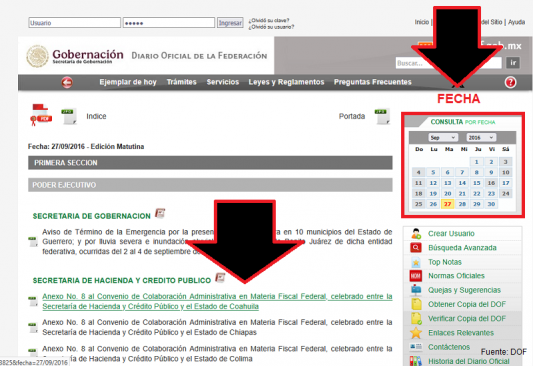The height and width of the screenshot is (366, 533).
Task: Open Leyes y Reglamentos menu
Action: (x=286, y=82)
